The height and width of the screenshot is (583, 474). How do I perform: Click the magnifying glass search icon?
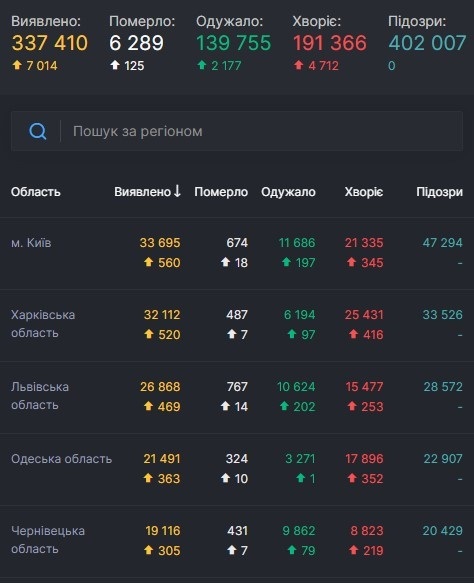pos(38,131)
